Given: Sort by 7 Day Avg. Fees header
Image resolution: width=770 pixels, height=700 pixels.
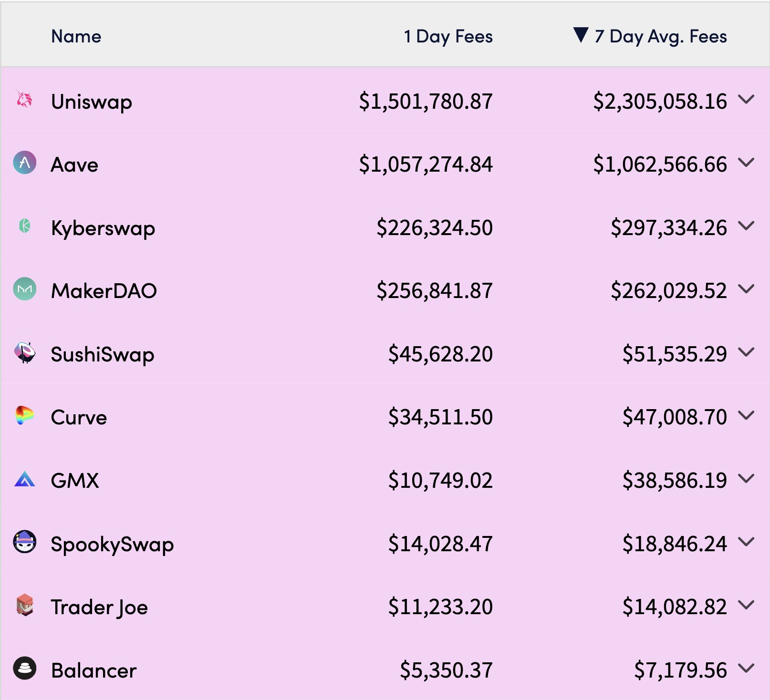Looking at the screenshot, I should coord(660,36).
